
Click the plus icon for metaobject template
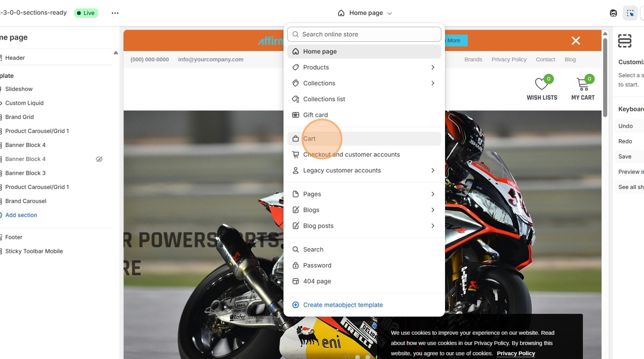pyautogui.click(x=296, y=305)
